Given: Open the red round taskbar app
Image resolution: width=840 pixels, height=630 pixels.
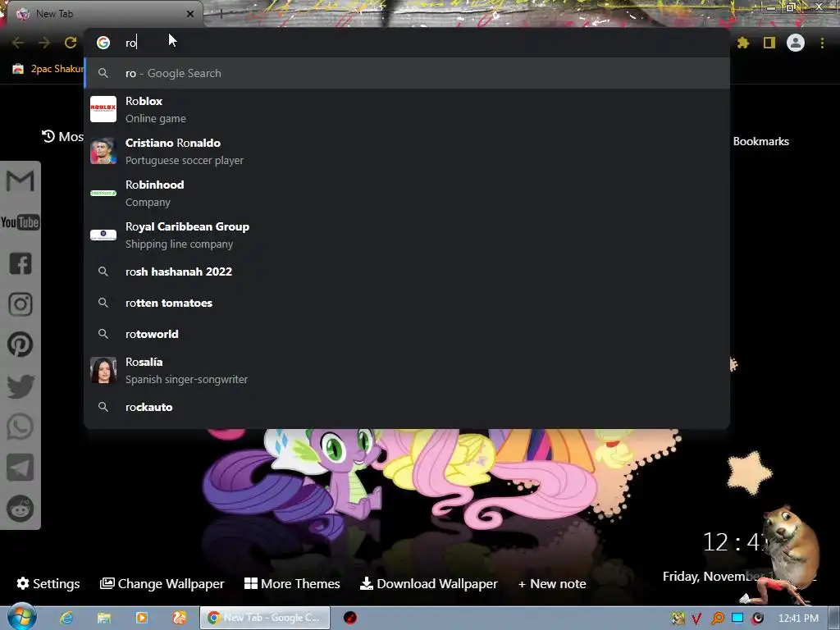Looking at the screenshot, I should pyautogui.click(x=350, y=618).
